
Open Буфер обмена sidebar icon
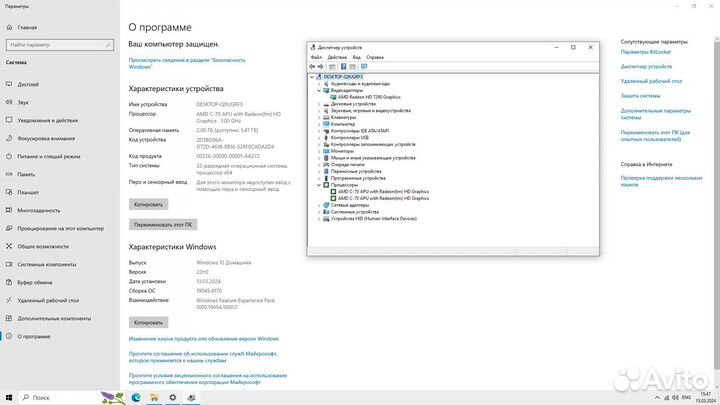coord(9,282)
